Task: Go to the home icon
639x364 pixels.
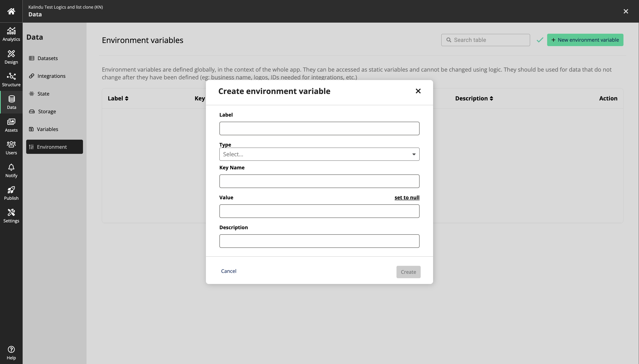Action: coord(11,11)
